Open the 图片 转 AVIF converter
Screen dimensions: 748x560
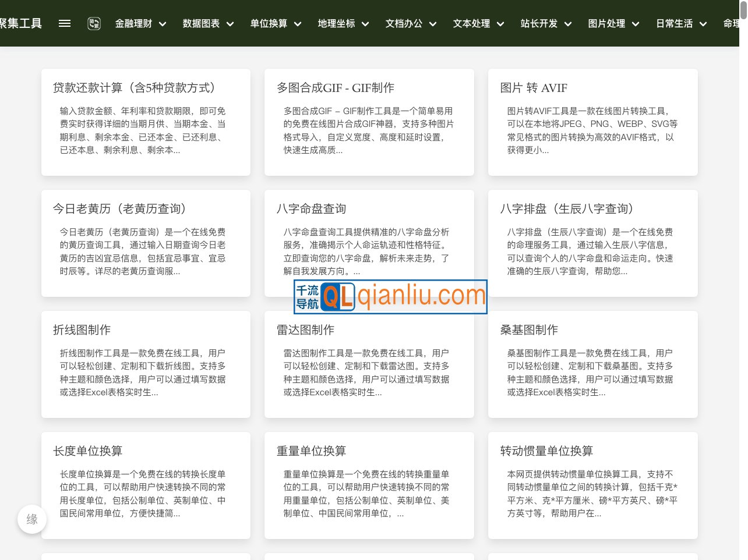pyautogui.click(x=592, y=122)
